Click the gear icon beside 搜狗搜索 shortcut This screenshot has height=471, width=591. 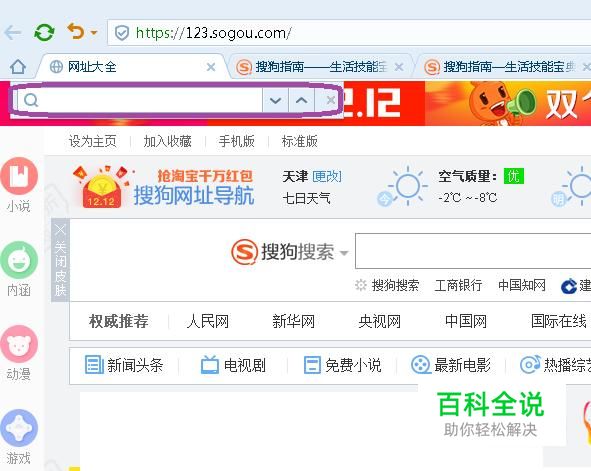(x=361, y=285)
